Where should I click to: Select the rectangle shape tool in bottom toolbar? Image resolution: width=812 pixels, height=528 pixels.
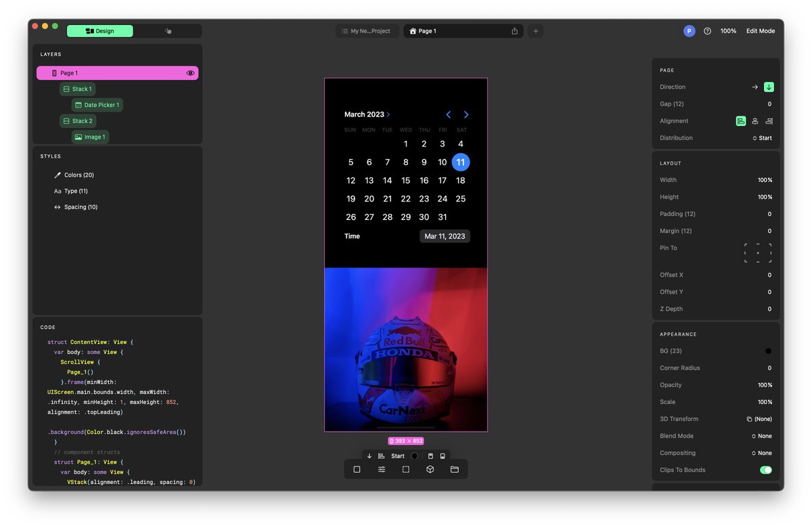[x=357, y=469]
